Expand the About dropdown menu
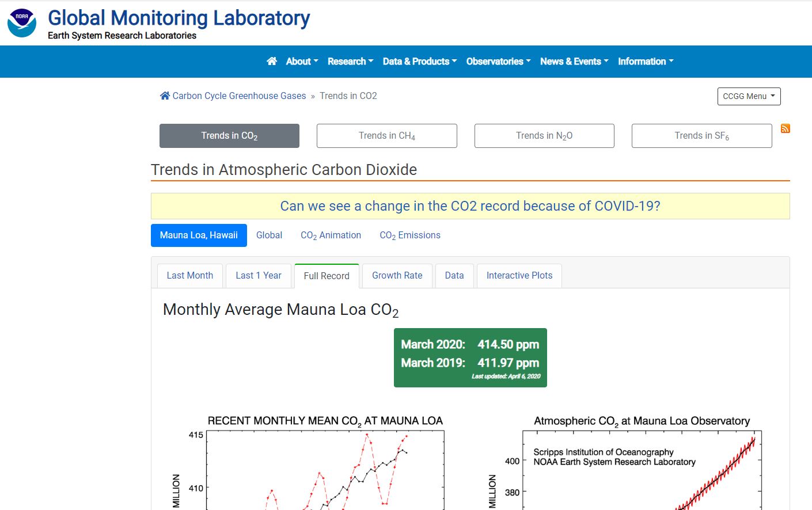 [x=302, y=62]
